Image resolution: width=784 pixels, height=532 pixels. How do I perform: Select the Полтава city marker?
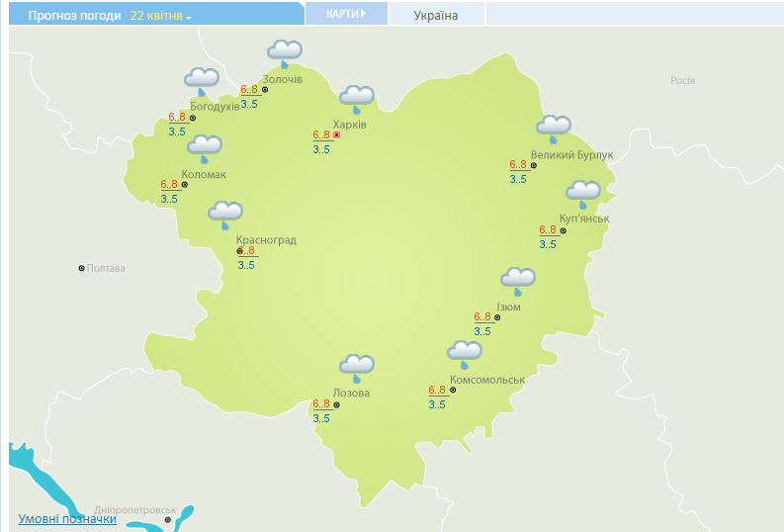tap(82, 268)
